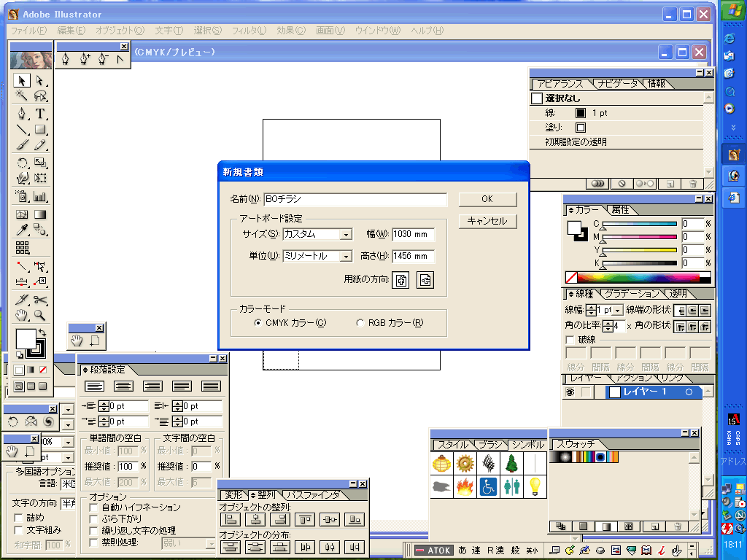Switch to the ナビゲータ tab
Screen dimensions: 747x560
(x=619, y=84)
